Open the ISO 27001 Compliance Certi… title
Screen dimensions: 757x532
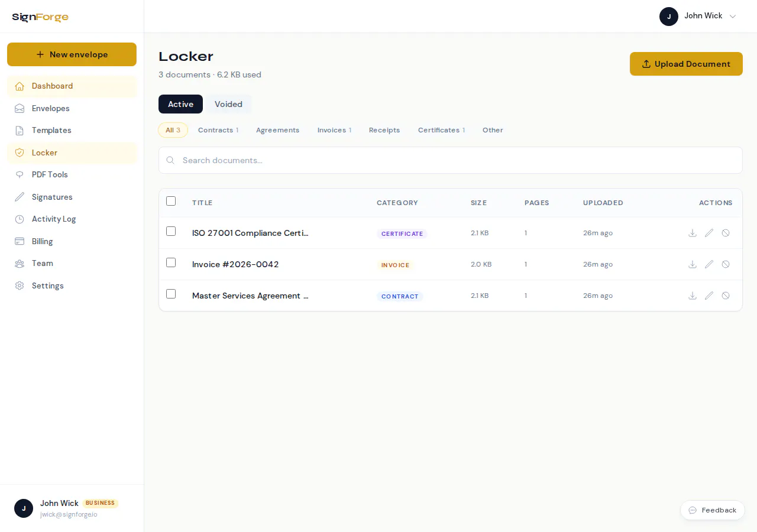pos(250,233)
